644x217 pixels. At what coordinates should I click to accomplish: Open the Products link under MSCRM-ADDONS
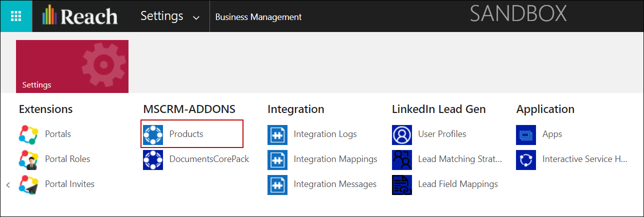pyautogui.click(x=186, y=134)
